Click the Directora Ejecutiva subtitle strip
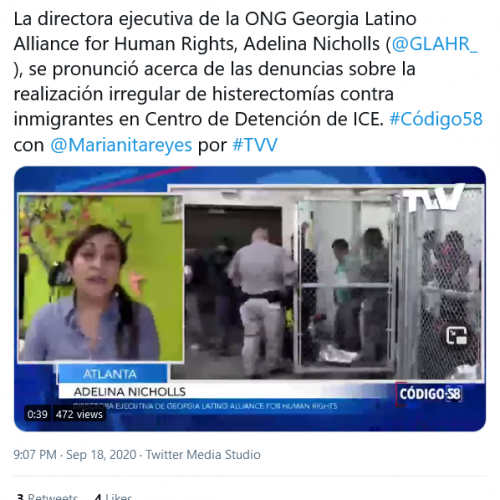The width and height of the screenshot is (500, 500). point(205,406)
